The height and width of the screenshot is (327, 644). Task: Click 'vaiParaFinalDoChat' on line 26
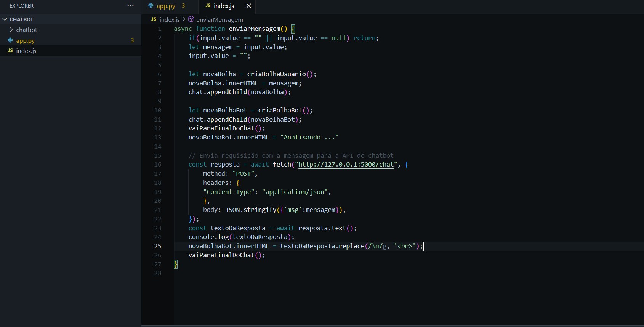click(221, 255)
